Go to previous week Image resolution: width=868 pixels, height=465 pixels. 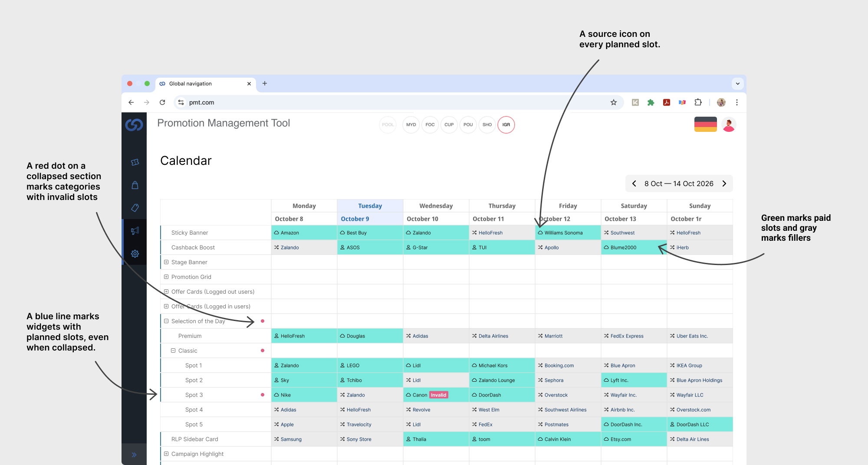point(634,183)
